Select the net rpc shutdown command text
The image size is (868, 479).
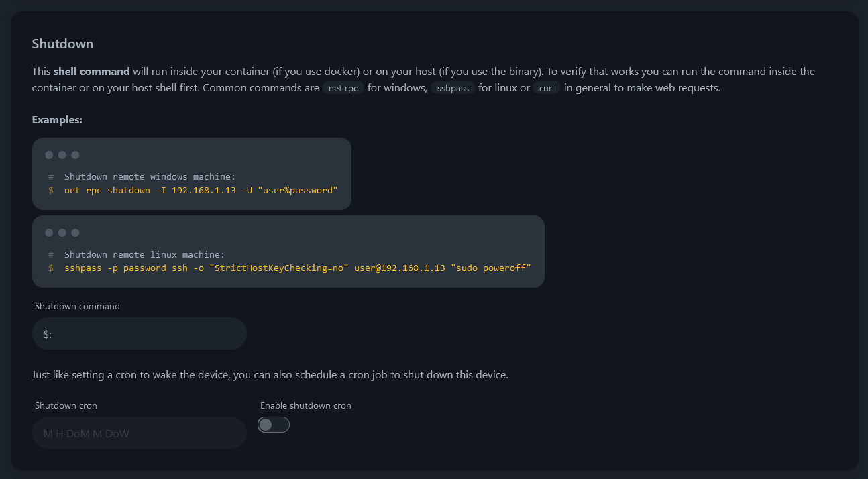click(201, 190)
